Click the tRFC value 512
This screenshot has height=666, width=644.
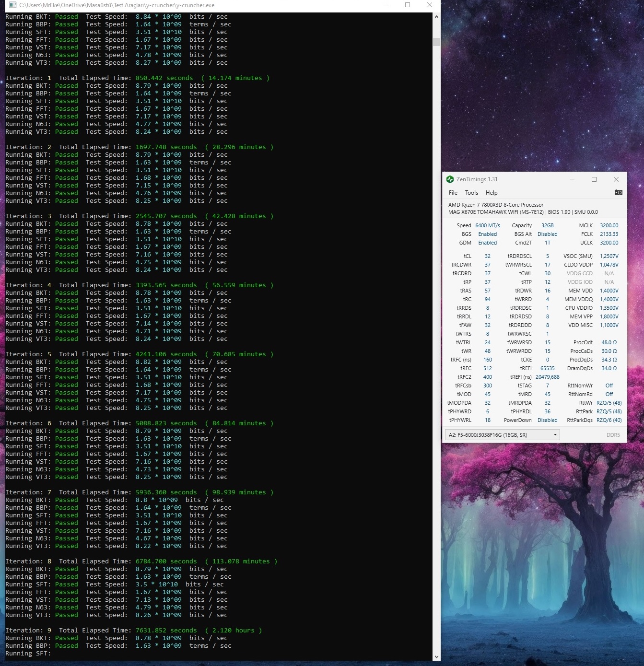coord(488,368)
